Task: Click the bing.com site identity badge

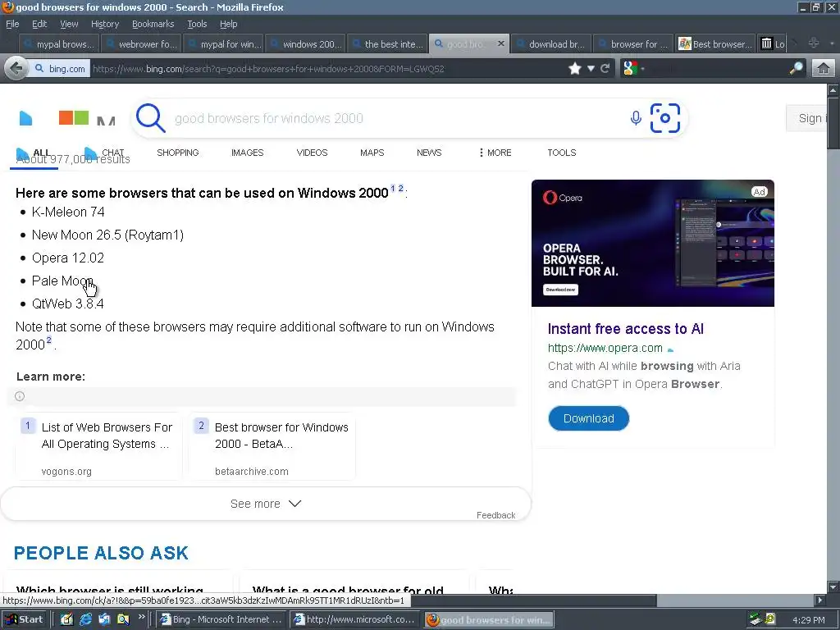Action: point(60,69)
